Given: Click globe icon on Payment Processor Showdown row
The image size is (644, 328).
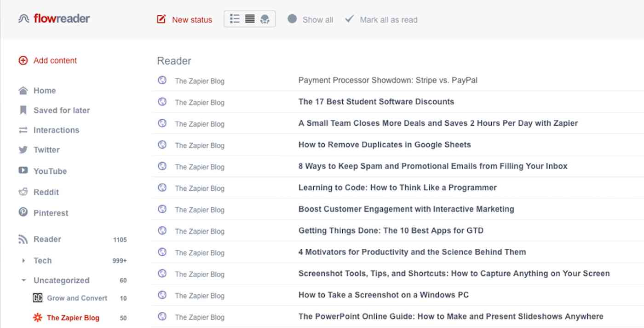Looking at the screenshot, I should coord(162,80).
